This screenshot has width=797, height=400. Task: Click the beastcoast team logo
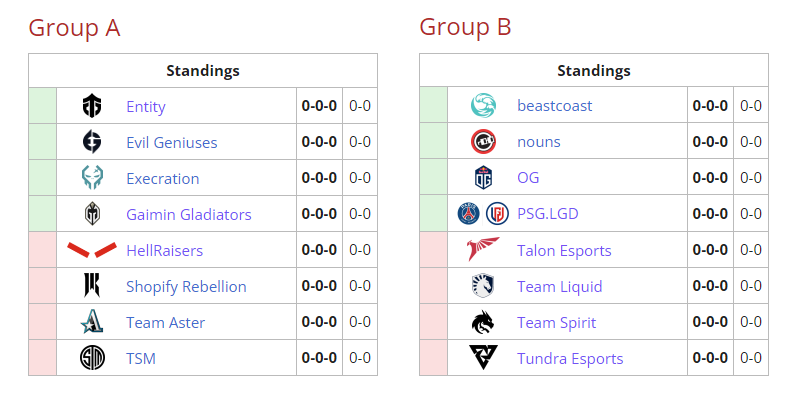(x=483, y=106)
